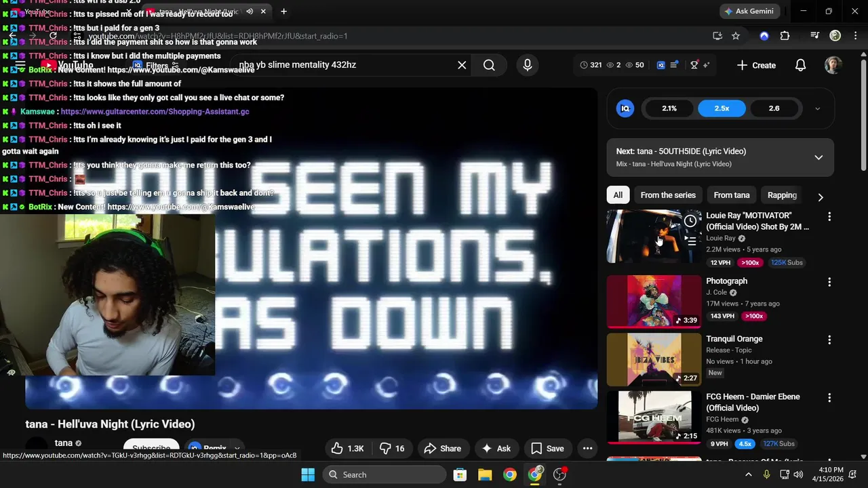Select the Rapping chip

pos(782,195)
